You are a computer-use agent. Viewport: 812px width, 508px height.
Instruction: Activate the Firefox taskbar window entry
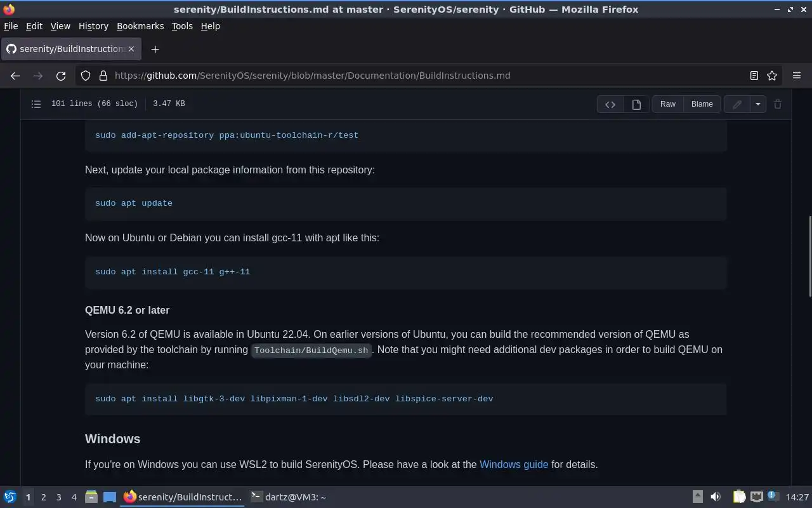183,497
